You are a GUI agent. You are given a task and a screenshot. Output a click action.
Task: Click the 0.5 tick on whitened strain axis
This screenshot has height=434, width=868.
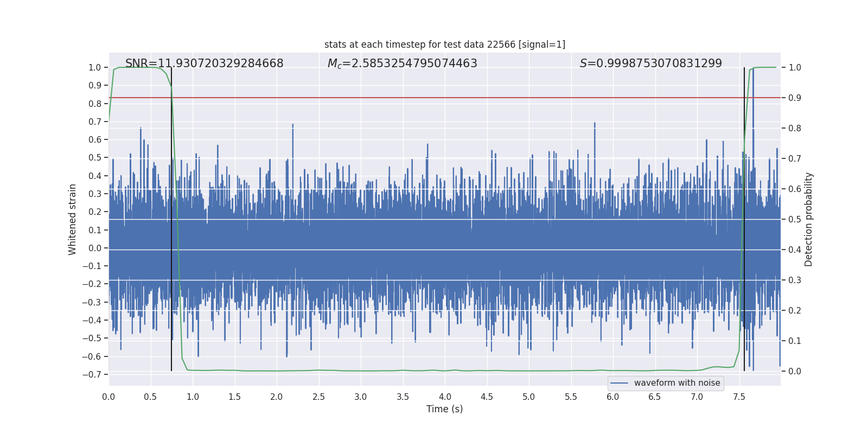pos(94,158)
